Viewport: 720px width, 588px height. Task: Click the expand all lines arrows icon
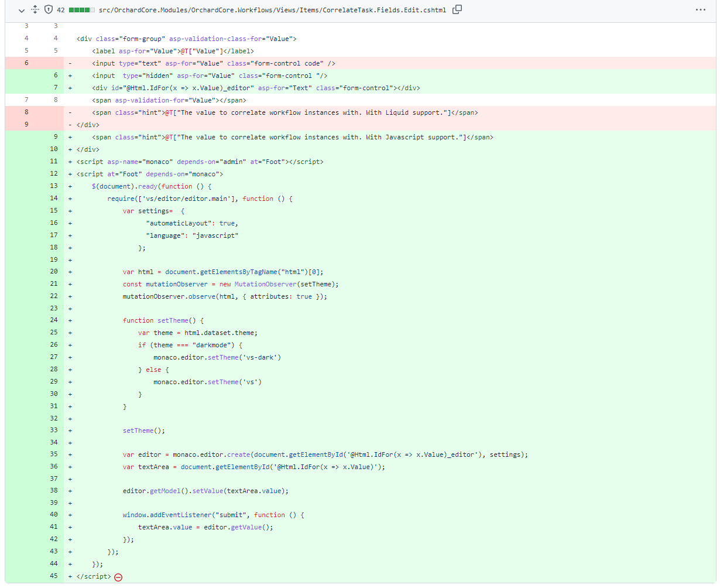click(35, 10)
